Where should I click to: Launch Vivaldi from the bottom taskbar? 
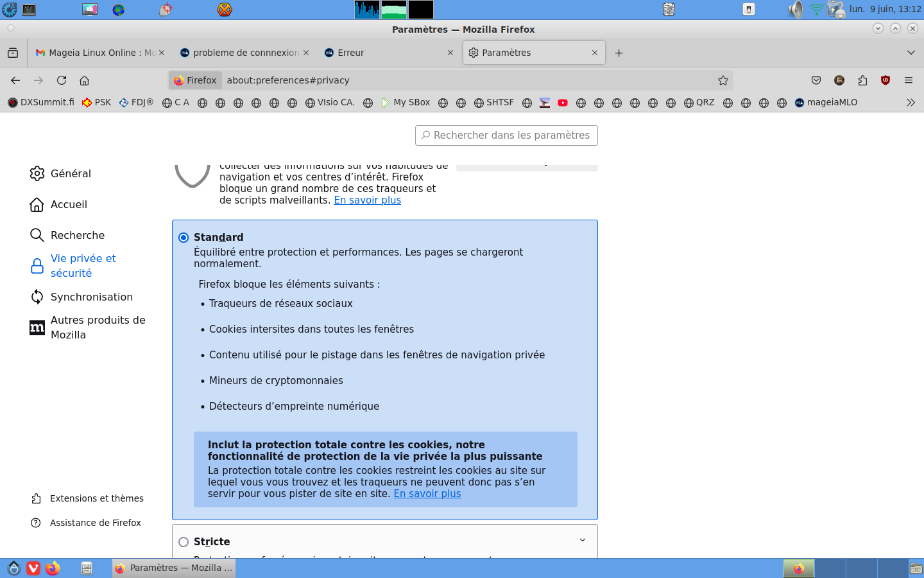33,568
